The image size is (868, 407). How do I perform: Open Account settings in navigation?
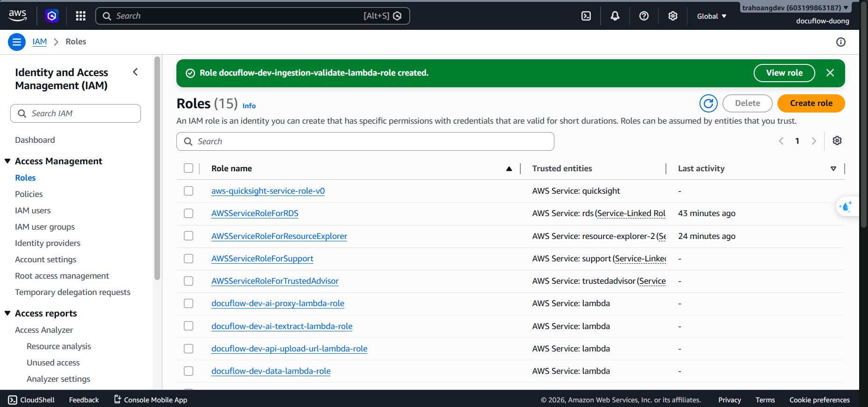(46, 260)
